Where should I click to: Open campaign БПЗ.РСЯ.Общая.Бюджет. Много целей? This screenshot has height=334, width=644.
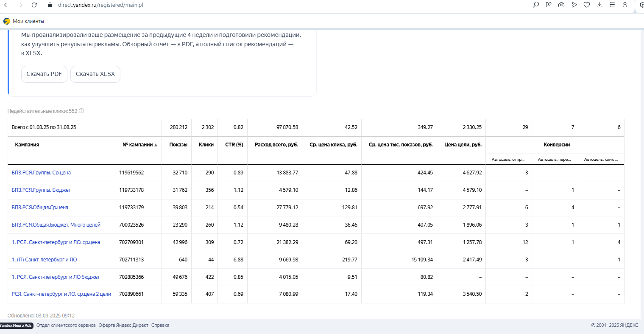(x=56, y=225)
